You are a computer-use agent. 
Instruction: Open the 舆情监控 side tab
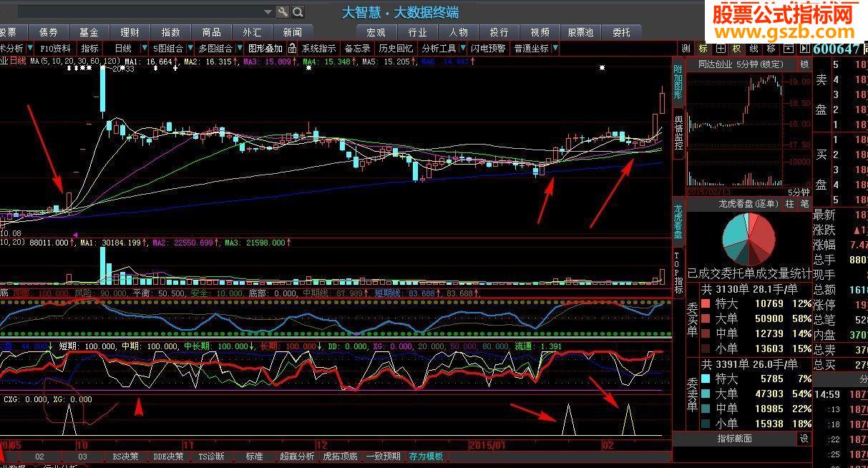coord(678,132)
